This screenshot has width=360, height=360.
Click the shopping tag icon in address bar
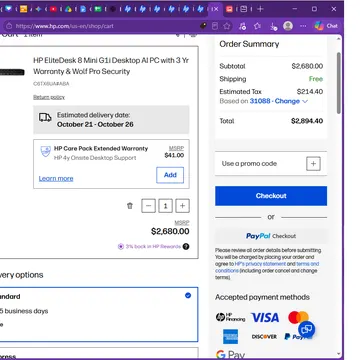point(203,26)
